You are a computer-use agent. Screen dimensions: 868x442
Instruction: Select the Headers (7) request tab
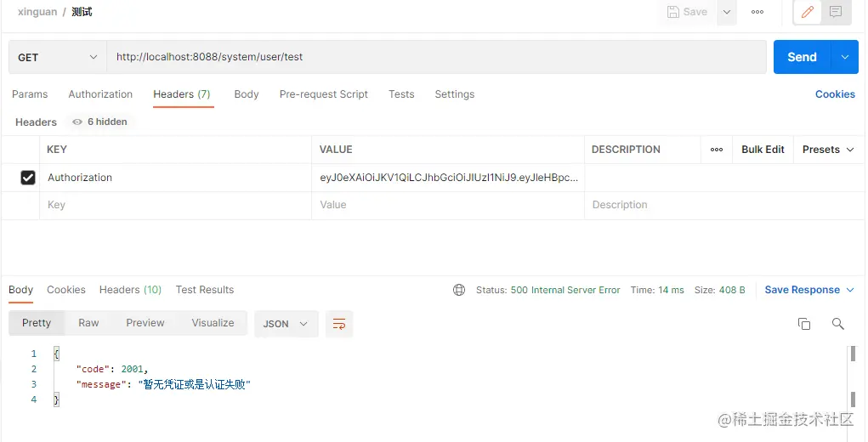point(182,94)
